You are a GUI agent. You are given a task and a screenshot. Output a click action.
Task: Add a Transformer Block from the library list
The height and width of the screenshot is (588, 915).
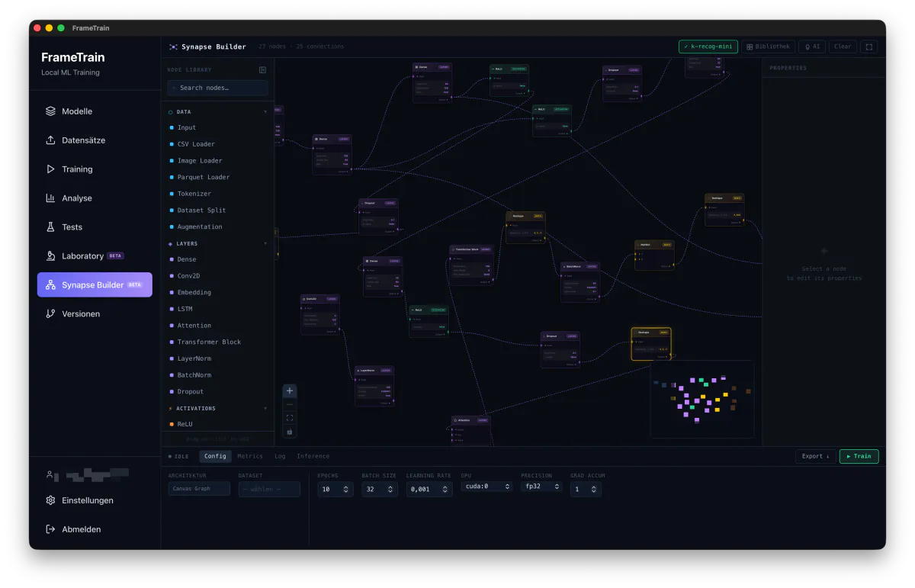point(217,342)
